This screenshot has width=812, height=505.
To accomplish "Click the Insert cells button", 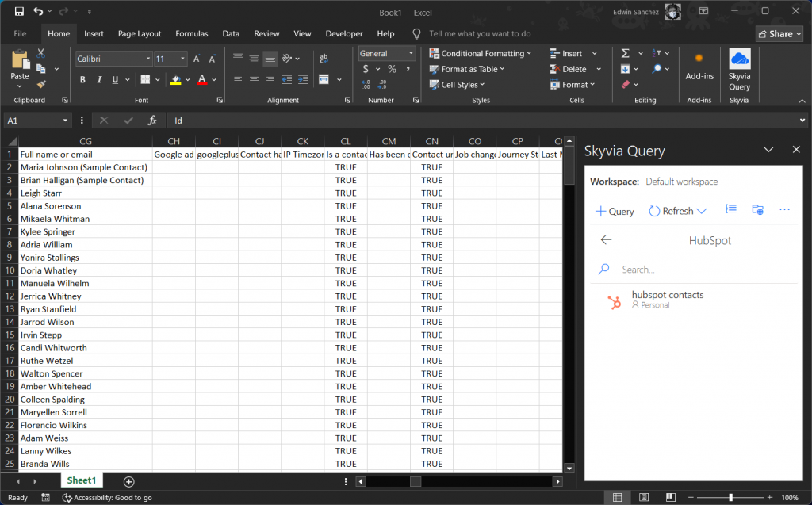I will coord(566,53).
